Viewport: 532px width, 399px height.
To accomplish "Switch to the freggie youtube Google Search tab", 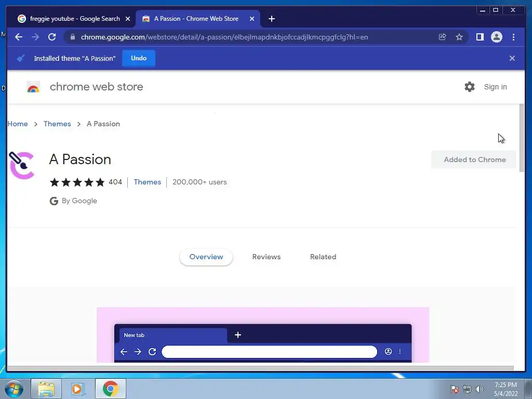I will click(74, 19).
